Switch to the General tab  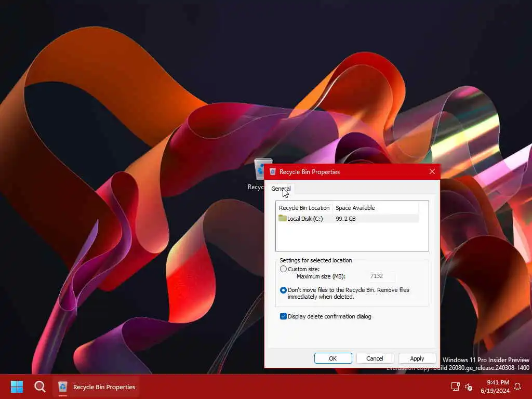[x=281, y=188]
